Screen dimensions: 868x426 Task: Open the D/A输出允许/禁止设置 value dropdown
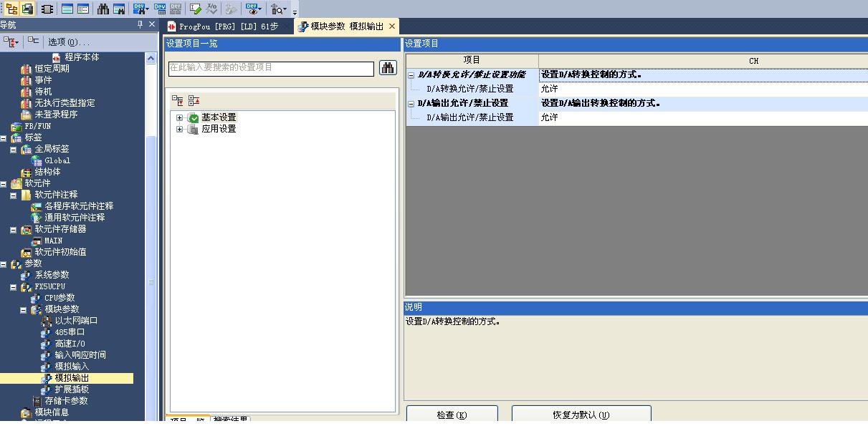(702, 117)
